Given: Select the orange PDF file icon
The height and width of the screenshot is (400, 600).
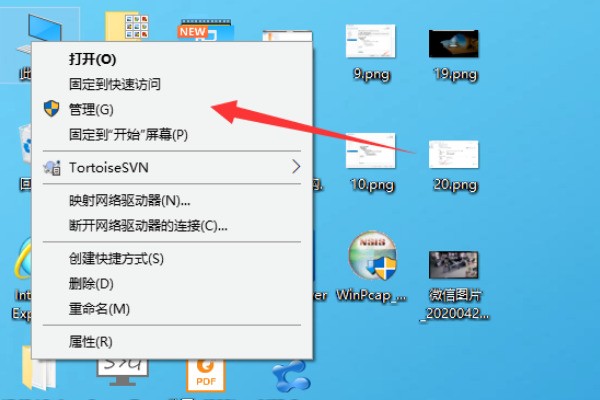Looking at the screenshot, I should 205,374.
